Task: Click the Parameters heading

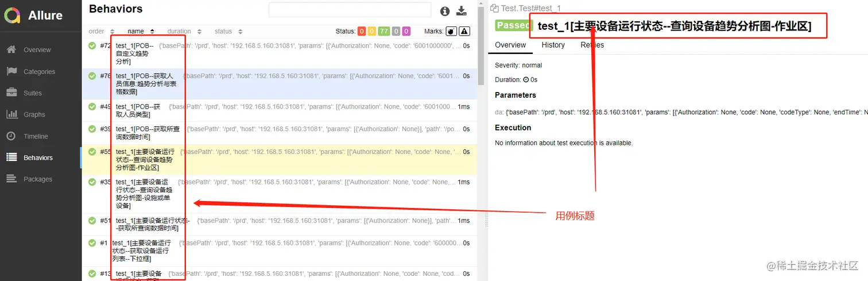Action: pos(516,95)
